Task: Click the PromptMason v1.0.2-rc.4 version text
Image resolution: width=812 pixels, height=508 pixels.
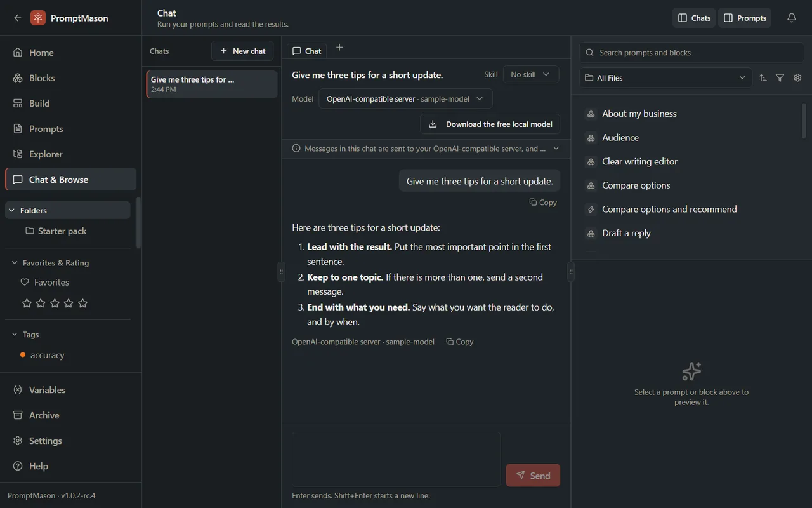Action: pos(51,495)
